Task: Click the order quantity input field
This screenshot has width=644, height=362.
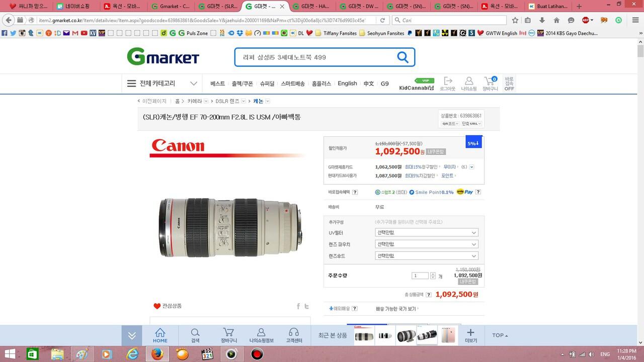Action: tap(420, 276)
